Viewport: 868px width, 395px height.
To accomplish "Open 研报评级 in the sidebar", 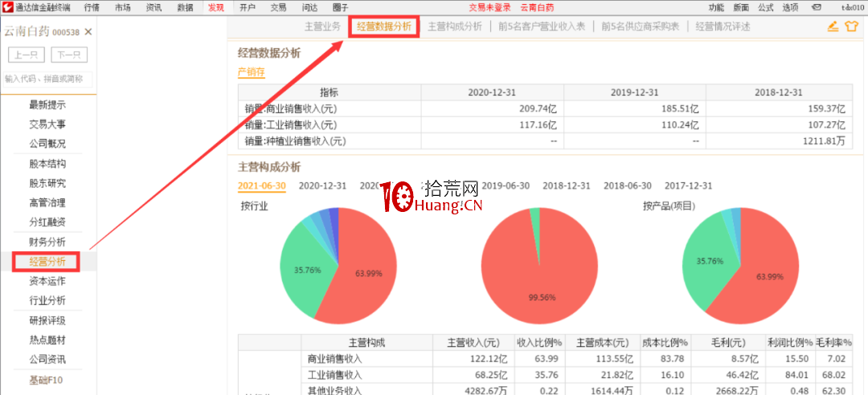I will [47, 320].
